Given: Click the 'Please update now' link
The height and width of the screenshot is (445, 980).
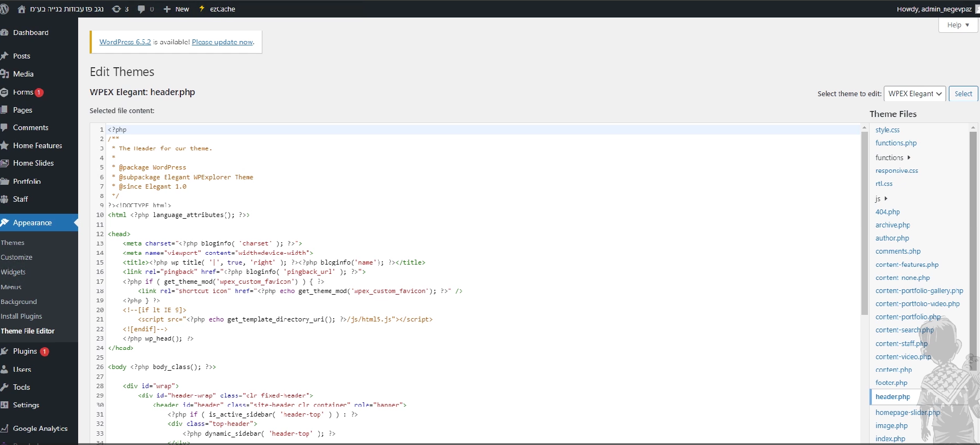Looking at the screenshot, I should click(222, 42).
